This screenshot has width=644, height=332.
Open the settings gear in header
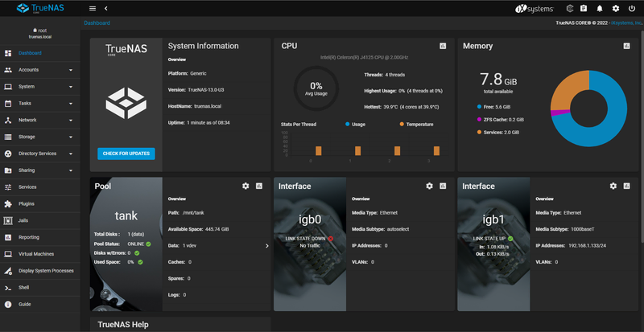click(x=616, y=8)
